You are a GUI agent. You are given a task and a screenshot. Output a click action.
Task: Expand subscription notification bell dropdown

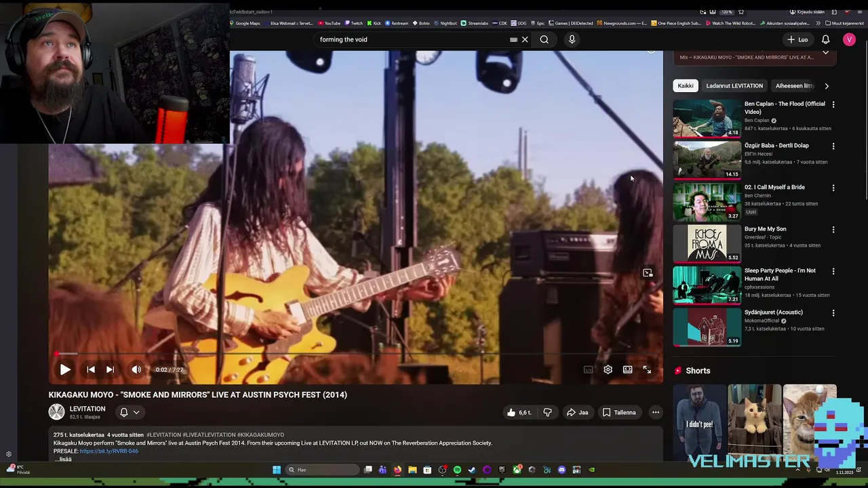tap(130, 412)
